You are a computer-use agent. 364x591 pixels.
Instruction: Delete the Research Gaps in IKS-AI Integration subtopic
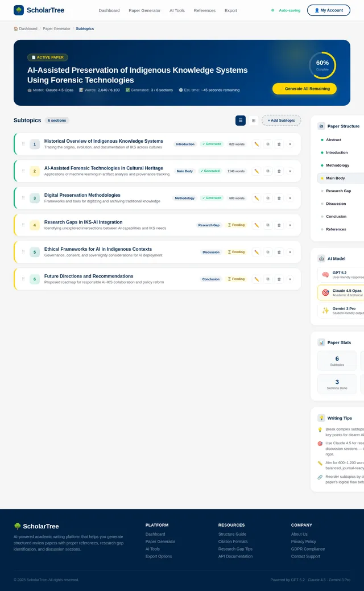(279, 225)
